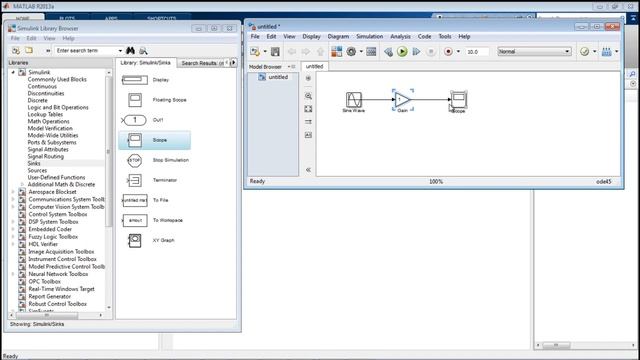Click the Fit to View palette icon
Viewport: 640px width, 360px height.
click(308, 109)
